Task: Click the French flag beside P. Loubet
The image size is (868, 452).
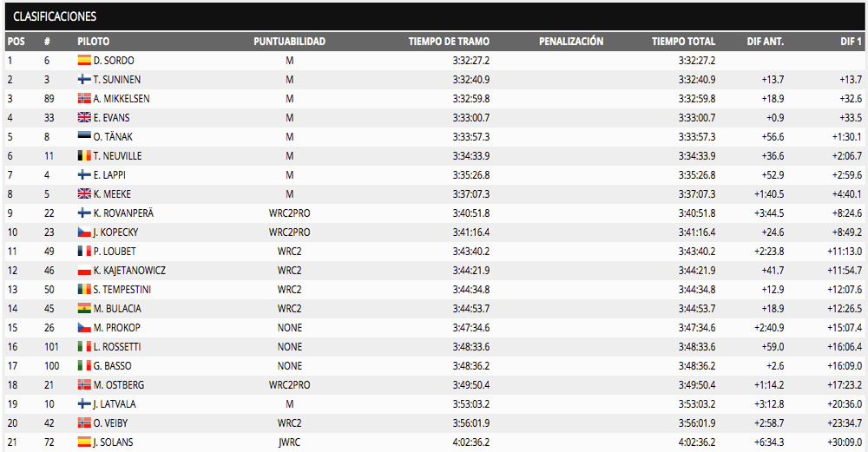Action: tap(84, 252)
